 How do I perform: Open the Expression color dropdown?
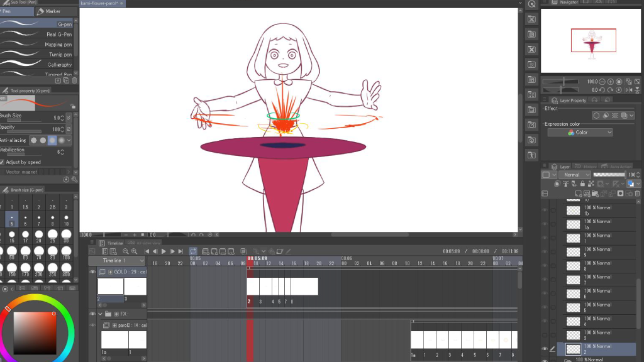580,133
